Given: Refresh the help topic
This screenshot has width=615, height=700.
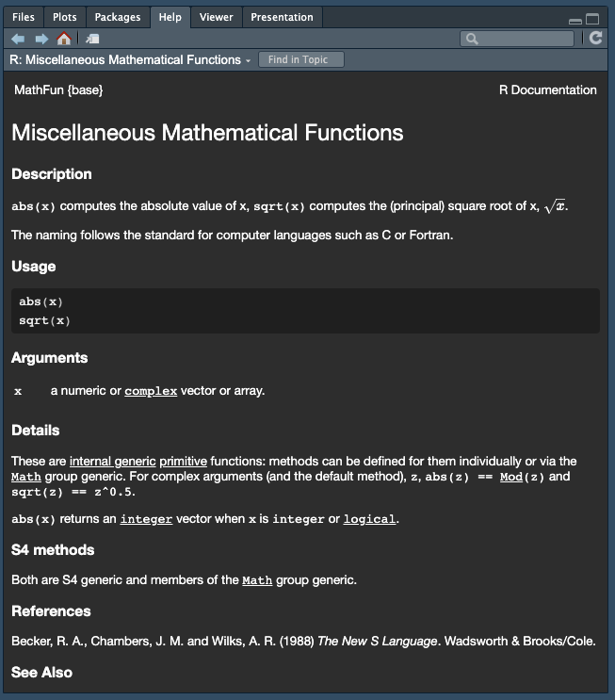Looking at the screenshot, I should click(595, 38).
